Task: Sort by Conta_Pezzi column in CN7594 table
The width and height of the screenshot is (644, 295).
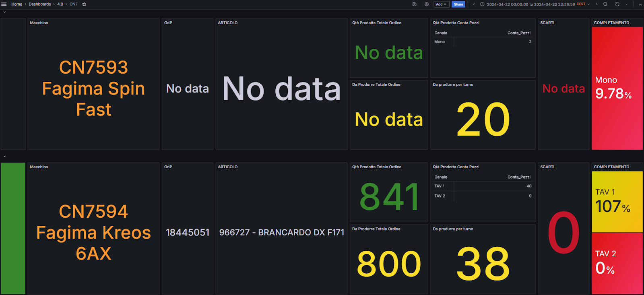Action: coord(519,177)
